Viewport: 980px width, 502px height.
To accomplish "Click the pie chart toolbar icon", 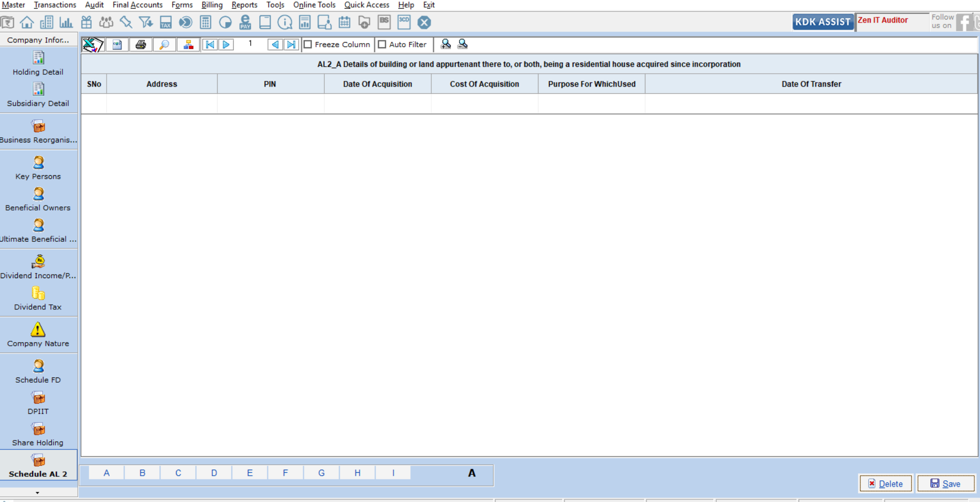I will [x=225, y=22].
